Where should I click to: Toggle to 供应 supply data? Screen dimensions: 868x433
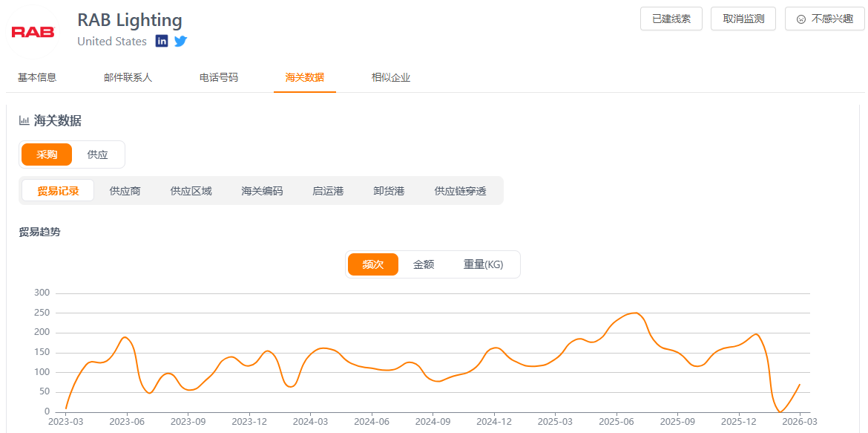[97, 154]
